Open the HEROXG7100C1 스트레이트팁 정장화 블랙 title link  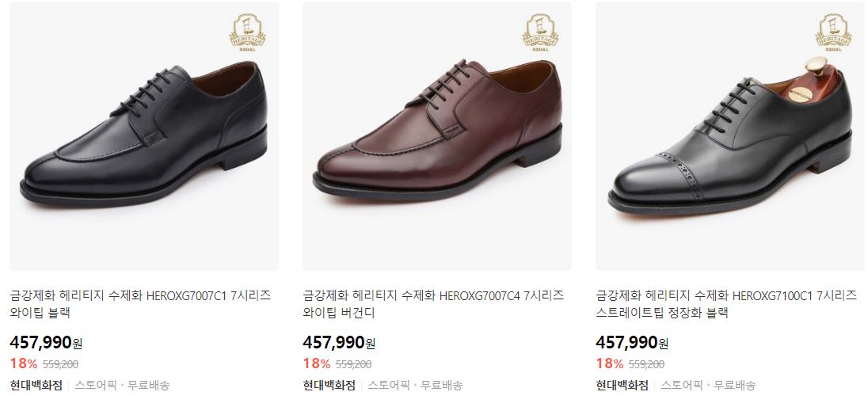726,304
